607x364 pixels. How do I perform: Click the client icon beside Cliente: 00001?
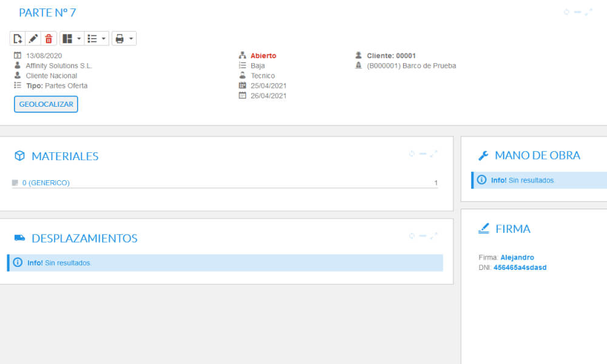[359, 55]
